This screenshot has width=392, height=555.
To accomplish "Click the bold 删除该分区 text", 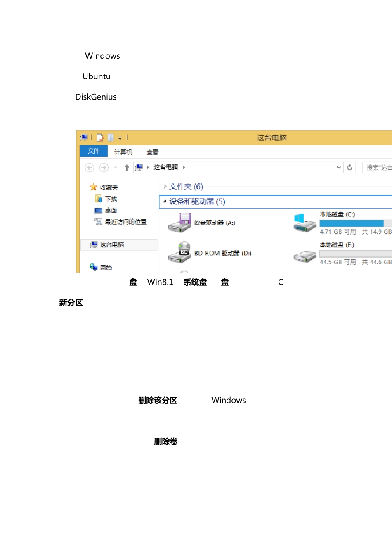I will [x=158, y=400].
